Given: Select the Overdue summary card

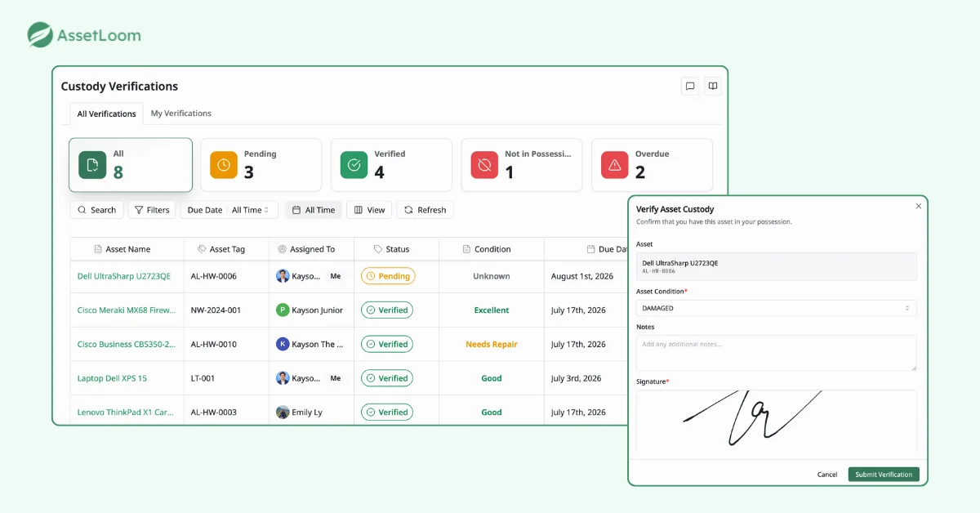Looking at the screenshot, I should point(652,165).
